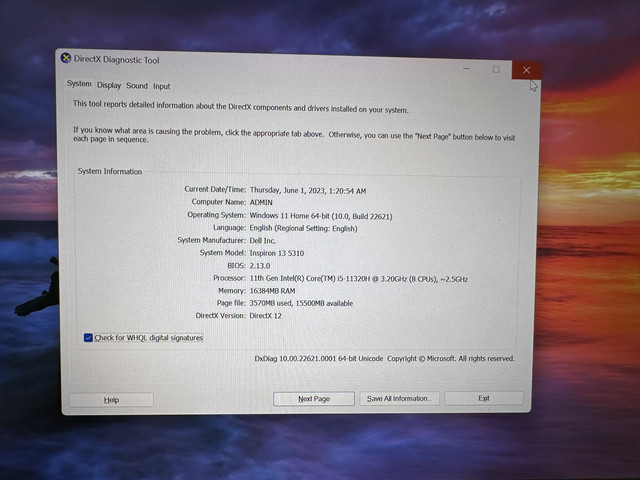Image resolution: width=640 pixels, height=480 pixels.
Task: Click the Help button
Action: point(111,400)
